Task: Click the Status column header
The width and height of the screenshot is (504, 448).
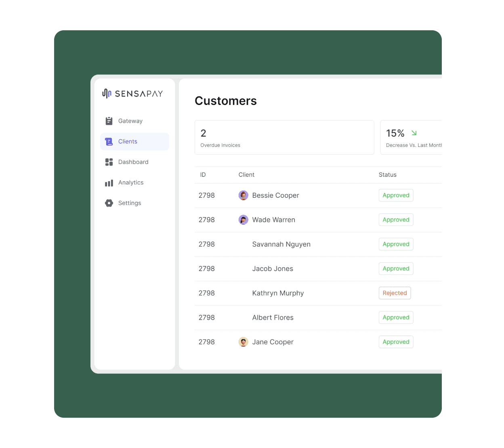Action: click(387, 175)
